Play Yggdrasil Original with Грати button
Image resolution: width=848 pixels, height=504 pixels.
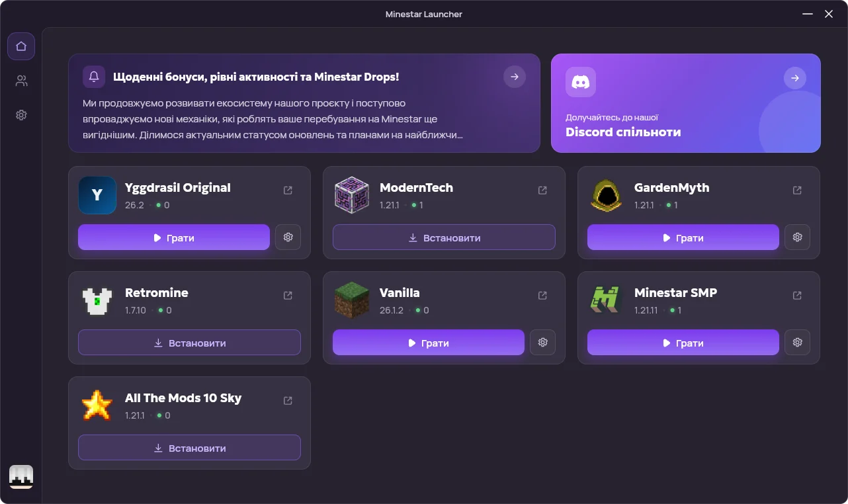[x=174, y=237]
